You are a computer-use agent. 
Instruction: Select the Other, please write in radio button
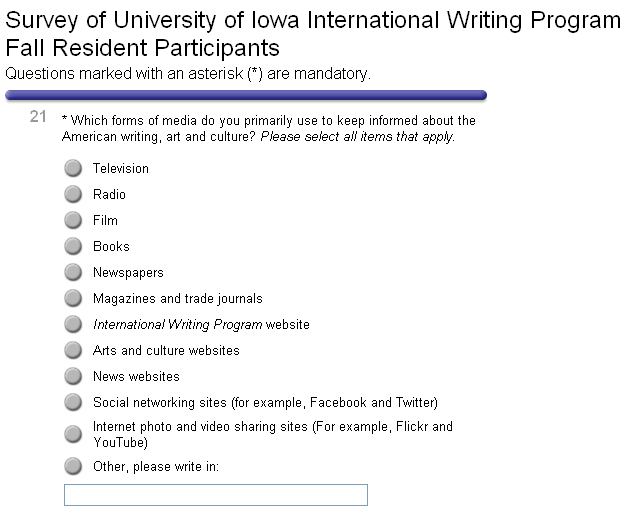pos(73,466)
